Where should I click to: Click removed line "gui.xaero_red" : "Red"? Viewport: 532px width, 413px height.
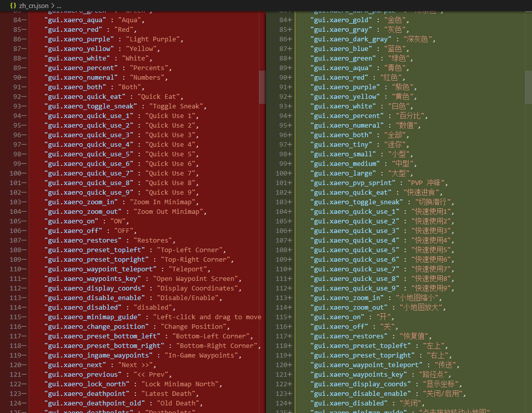90,30
